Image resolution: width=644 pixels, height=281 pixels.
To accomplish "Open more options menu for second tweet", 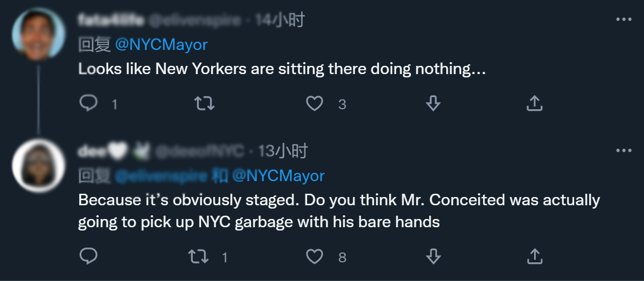I will pyautogui.click(x=624, y=151).
